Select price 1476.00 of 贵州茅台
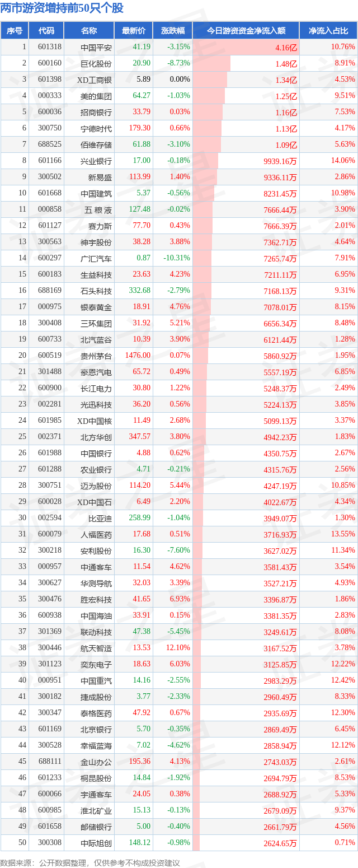Viewport: 358px width, 868px height. 138,356
